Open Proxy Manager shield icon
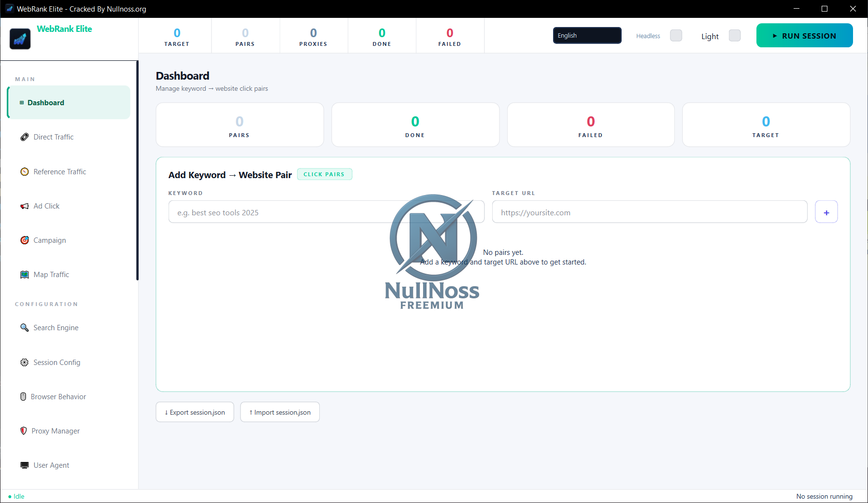 24,431
